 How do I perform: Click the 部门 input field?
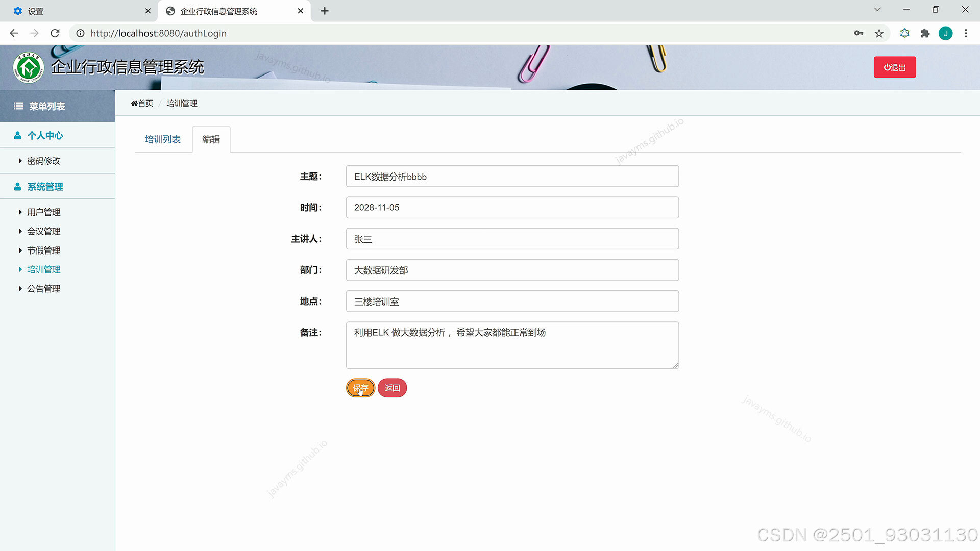512,270
